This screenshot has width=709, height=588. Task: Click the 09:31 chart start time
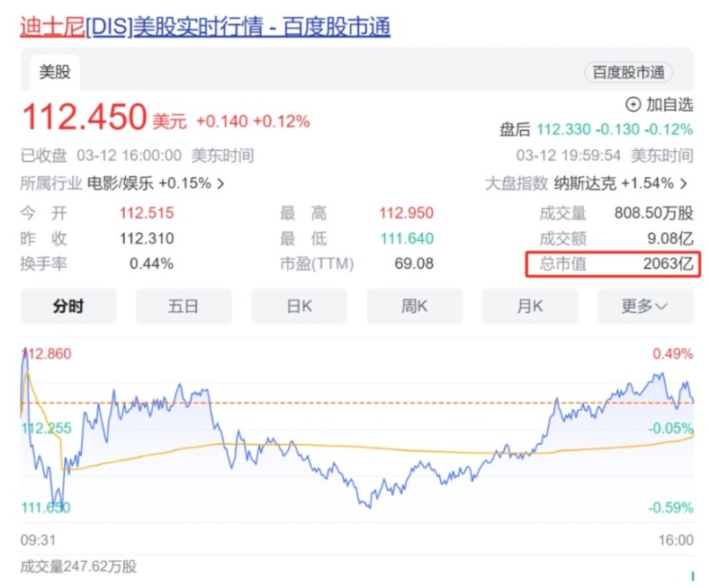[x=38, y=539]
